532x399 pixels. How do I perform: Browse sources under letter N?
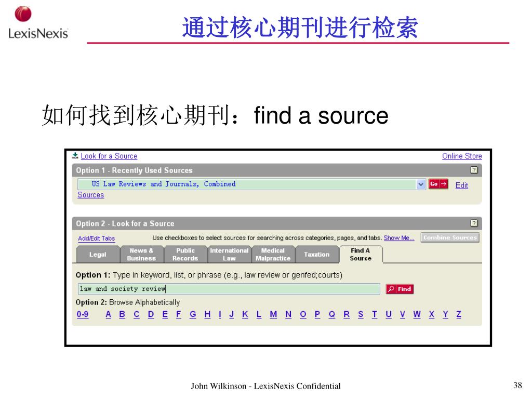coord(288,314)
